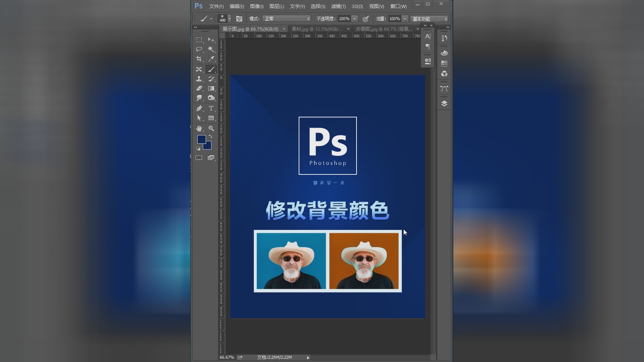Select the Rectangular Marquee tool

tap(199, 39)
